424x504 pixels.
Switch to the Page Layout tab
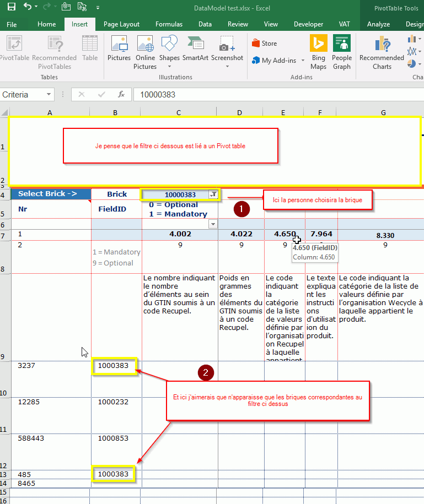pyautogui.click(x=121, y=24)
